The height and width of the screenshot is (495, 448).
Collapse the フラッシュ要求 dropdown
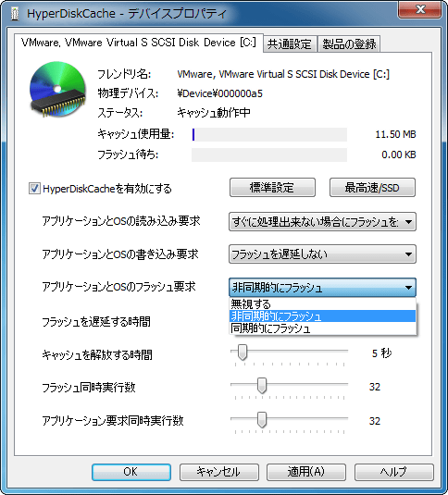pyautogui.click(x=322, y=287)
